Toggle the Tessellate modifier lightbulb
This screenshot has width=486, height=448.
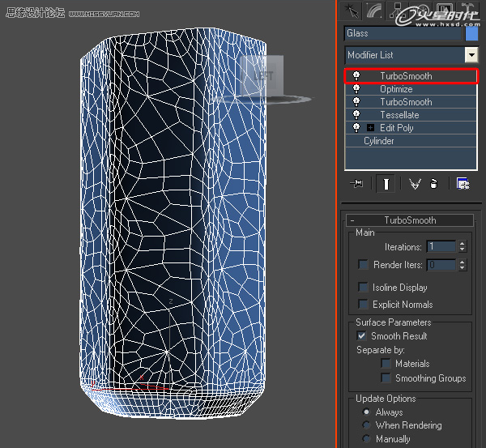(x=356, y=115)
